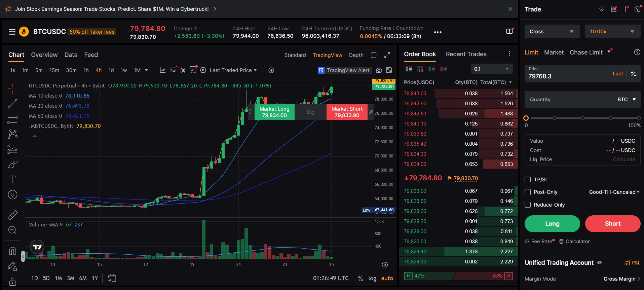Open the forecasting and measurement tools
This screenshot has height=290, width=644.
12,149
